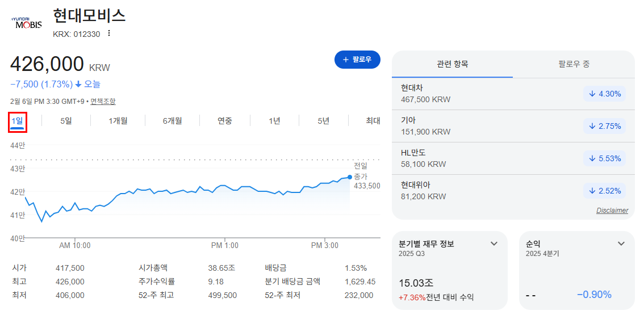
Task: Click the 15.03조 revenue figure
Action: tap(416, 283)
